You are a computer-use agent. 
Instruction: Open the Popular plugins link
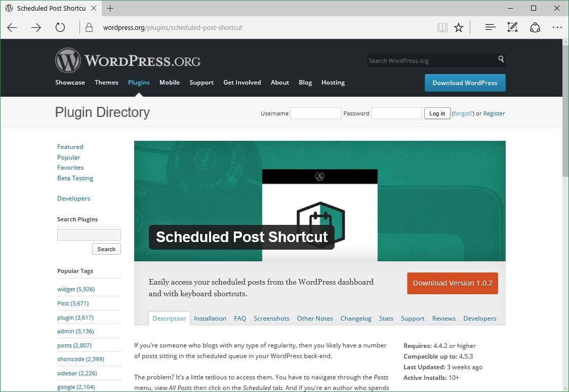pos(68,157)
